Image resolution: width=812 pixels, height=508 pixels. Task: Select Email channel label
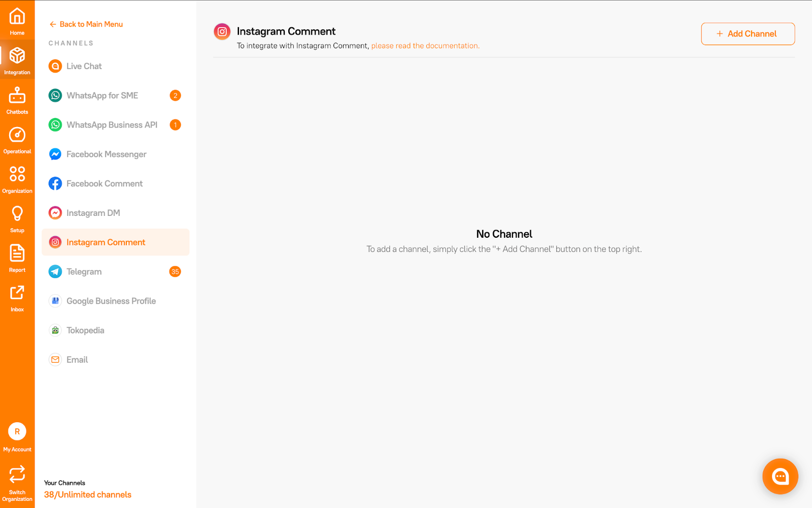pos(77,360)
